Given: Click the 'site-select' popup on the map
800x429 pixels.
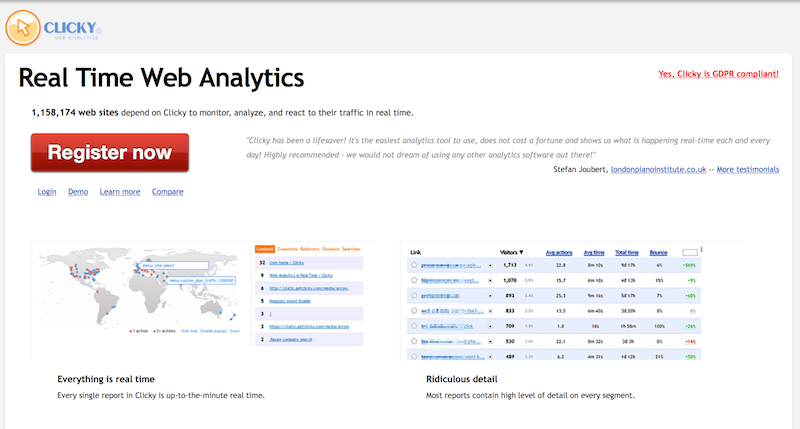Looking at the screenshot, I should 174,266.
